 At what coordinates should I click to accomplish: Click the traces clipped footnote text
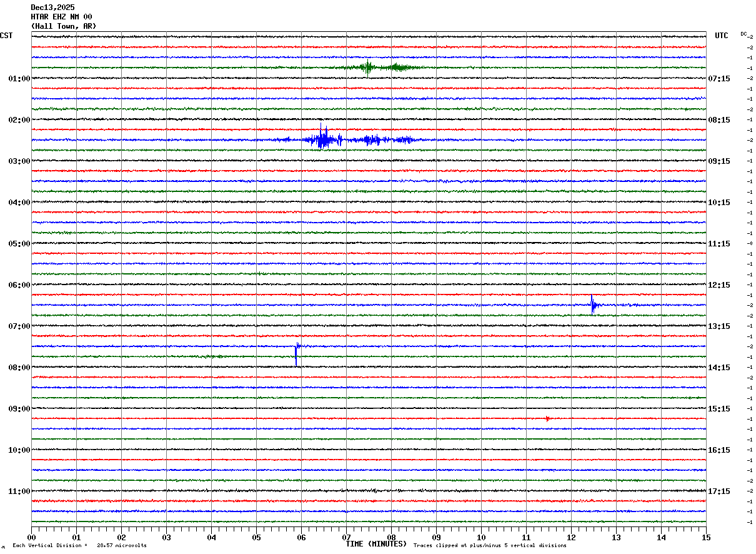pos(490,546)
